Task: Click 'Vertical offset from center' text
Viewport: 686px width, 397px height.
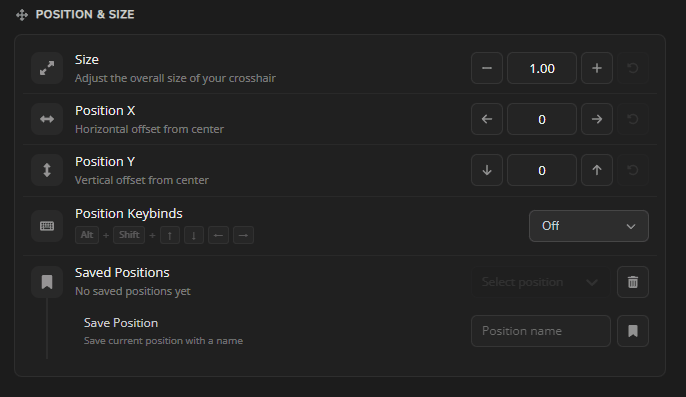Action: (142, 180)
